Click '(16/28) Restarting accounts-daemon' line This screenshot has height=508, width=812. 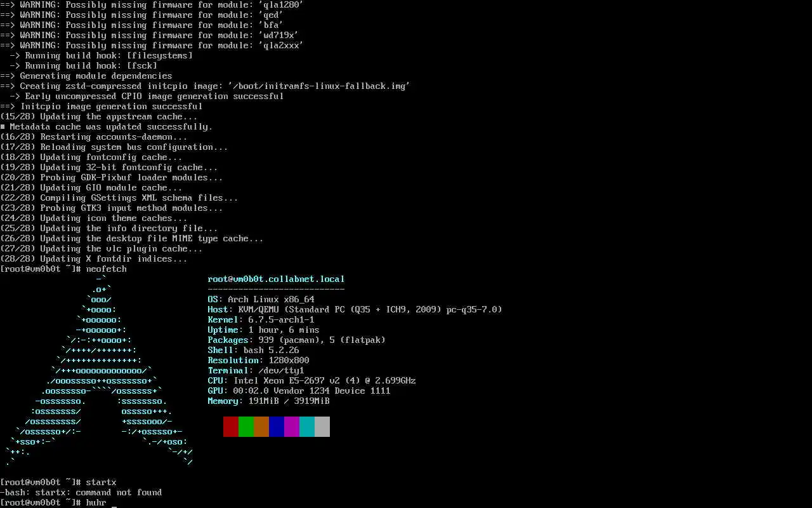pyautogui.click(x=94, y=137)
